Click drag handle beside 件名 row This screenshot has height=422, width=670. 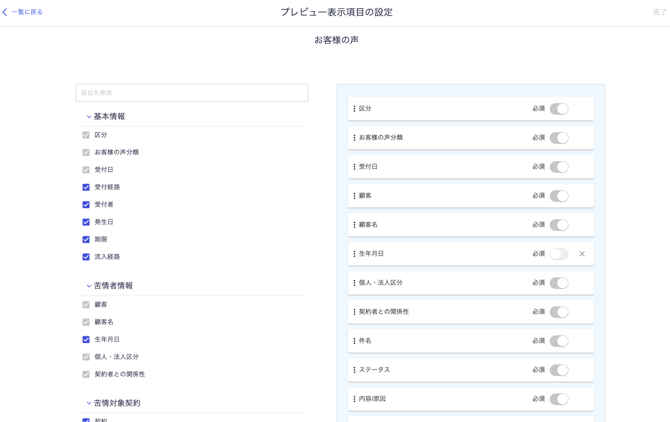click(354, 341)
